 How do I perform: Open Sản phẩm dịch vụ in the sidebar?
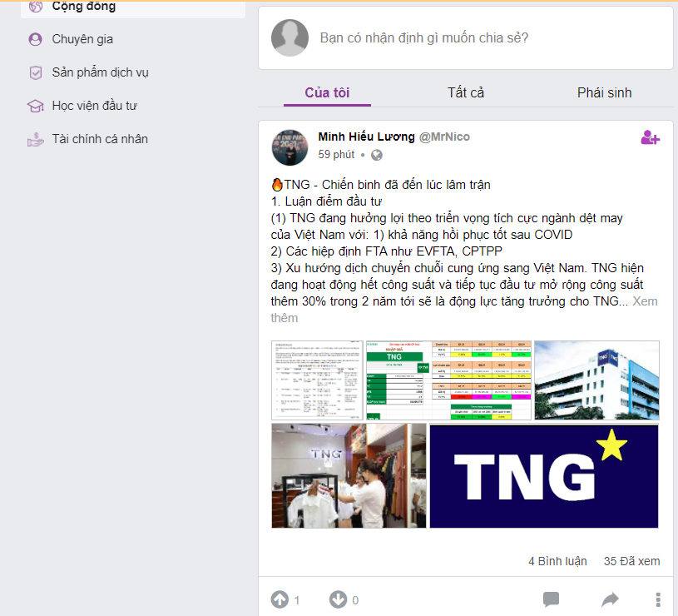click(100, 72)
